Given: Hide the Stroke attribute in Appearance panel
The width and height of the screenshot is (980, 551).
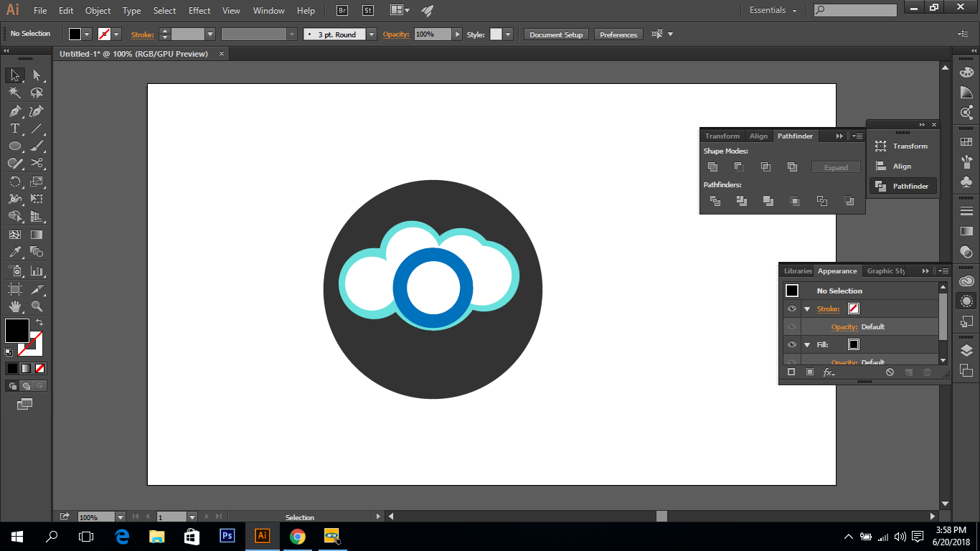Looking at the screenshot, I should pyautogui.click(x=792, y=309).
